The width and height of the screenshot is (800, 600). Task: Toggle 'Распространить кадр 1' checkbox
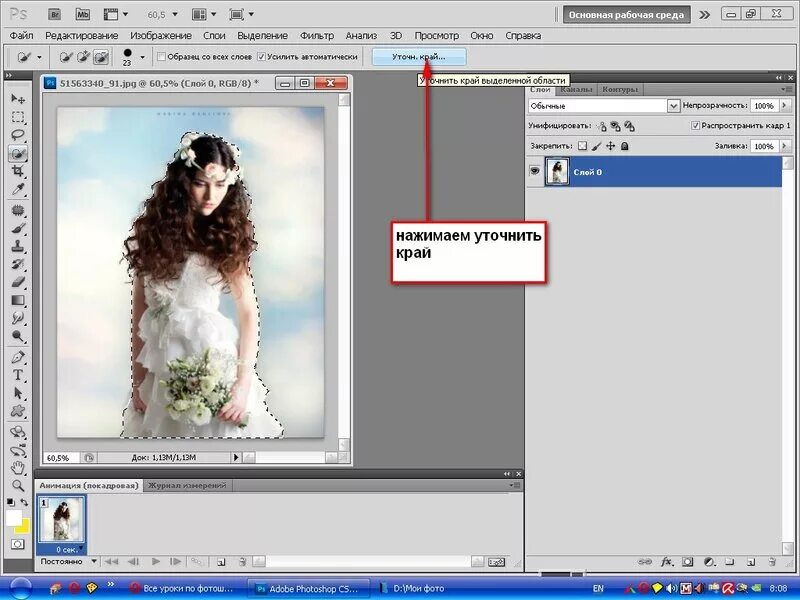click(x=695, y=126)
